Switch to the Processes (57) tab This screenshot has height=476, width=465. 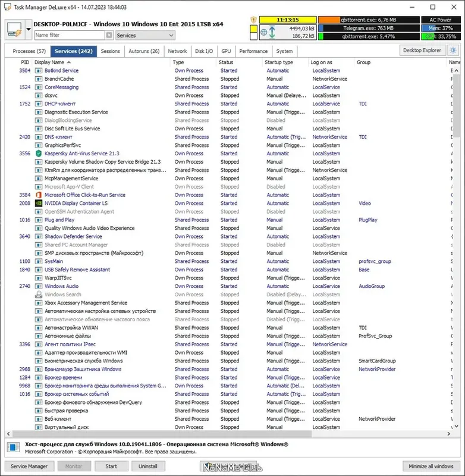tap(29, 51)
